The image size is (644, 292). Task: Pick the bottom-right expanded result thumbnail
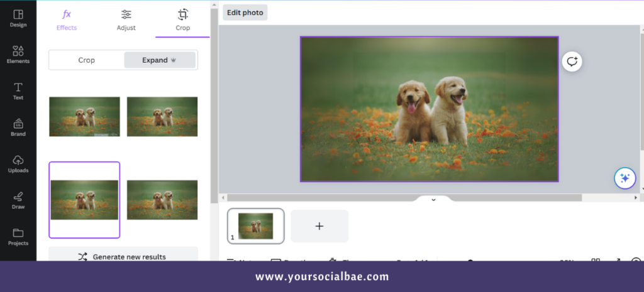[x=162, y=200]
